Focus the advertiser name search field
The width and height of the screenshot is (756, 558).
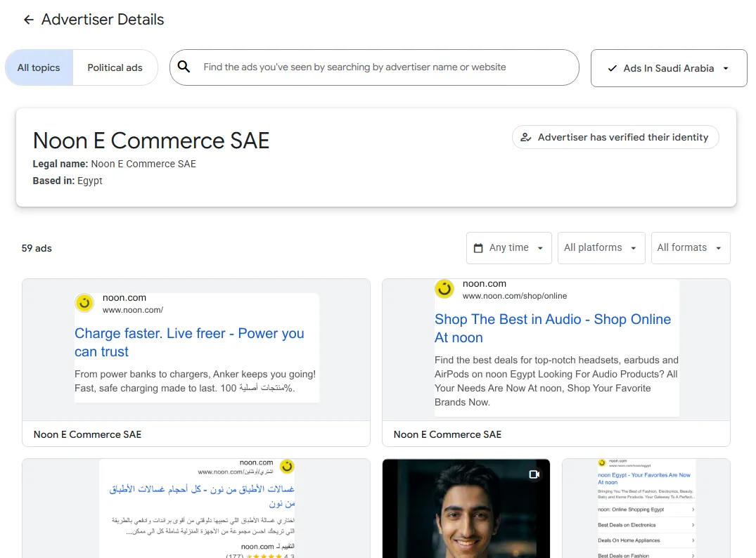coord(374,67)
